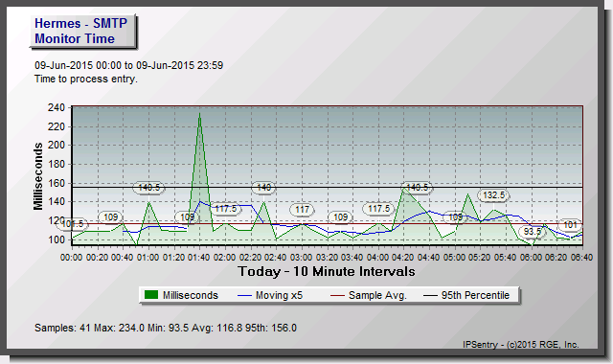Click the 101 data label at right edge
Image resolution: width=613 pixels, height=364 pixels.
570,225
